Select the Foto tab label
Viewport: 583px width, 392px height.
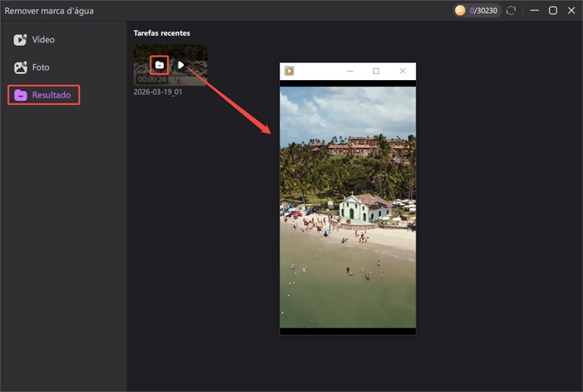click(41, 68)
